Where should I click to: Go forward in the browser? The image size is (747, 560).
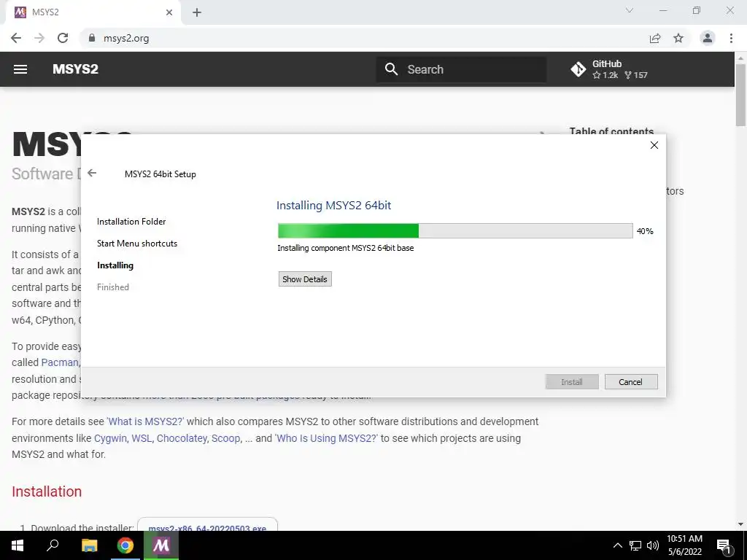click(x=39, y=38)
